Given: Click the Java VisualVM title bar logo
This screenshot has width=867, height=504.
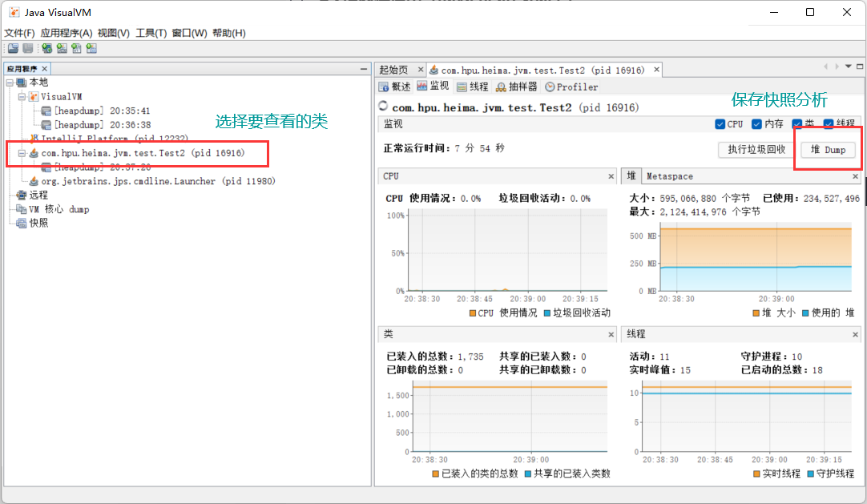Looking at the screenshot, I should 14,12.
